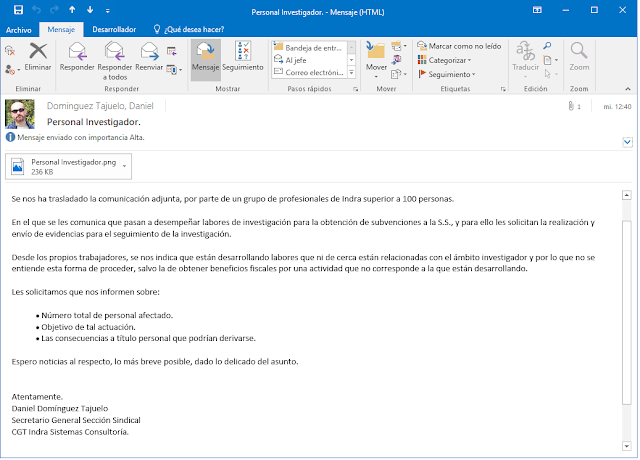Click Marcar como no leído
640x460 pixels.
click(x=459, y=46)
